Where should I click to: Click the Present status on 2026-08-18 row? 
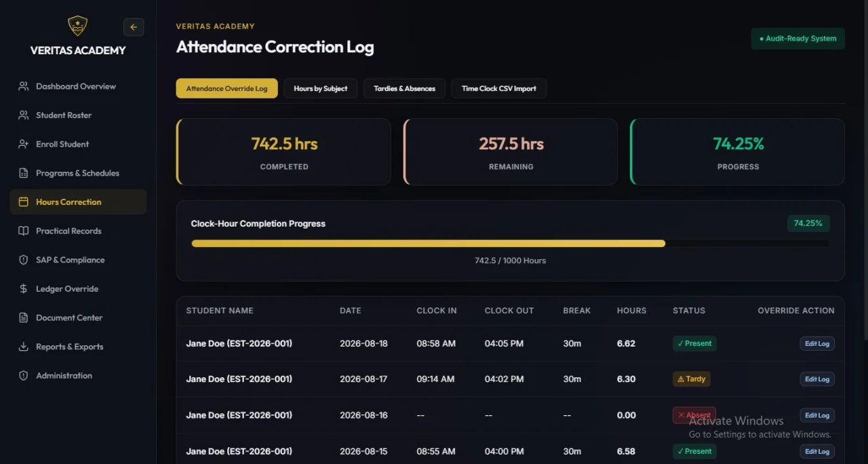[694, 343]
